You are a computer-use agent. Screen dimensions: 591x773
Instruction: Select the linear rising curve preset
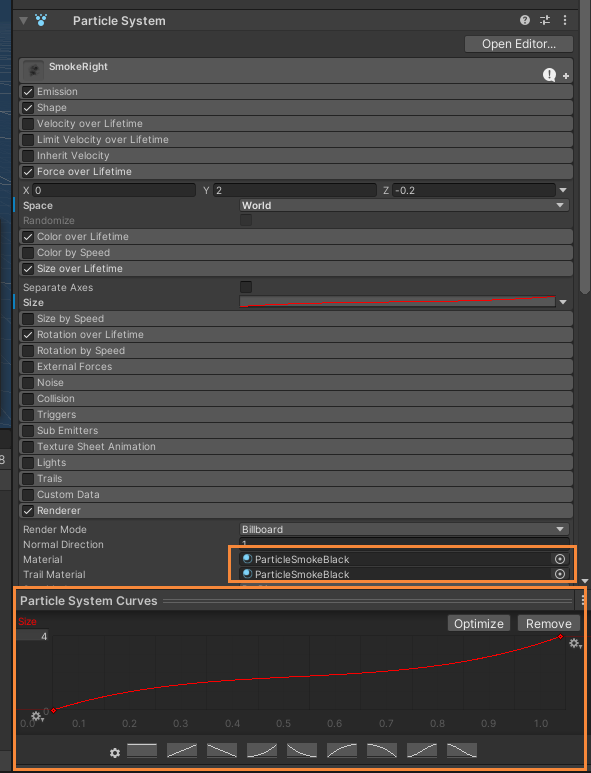(x=182, y=750)
